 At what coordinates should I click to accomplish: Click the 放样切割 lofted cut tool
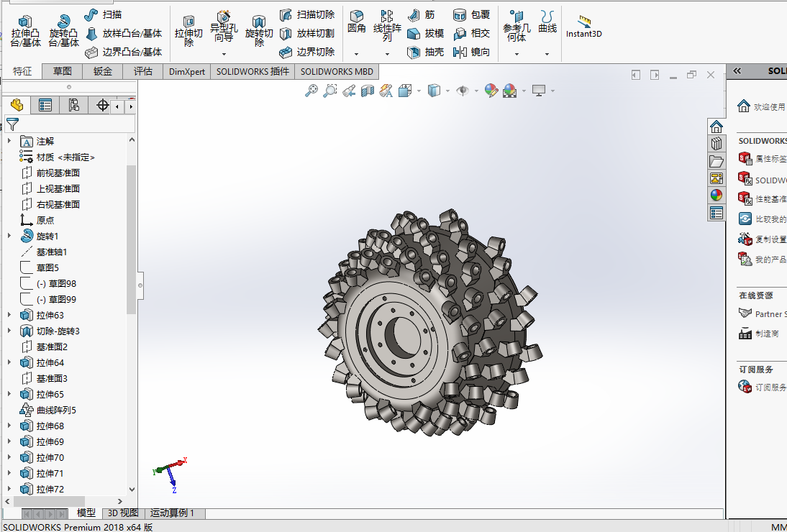tap(306, 33)
